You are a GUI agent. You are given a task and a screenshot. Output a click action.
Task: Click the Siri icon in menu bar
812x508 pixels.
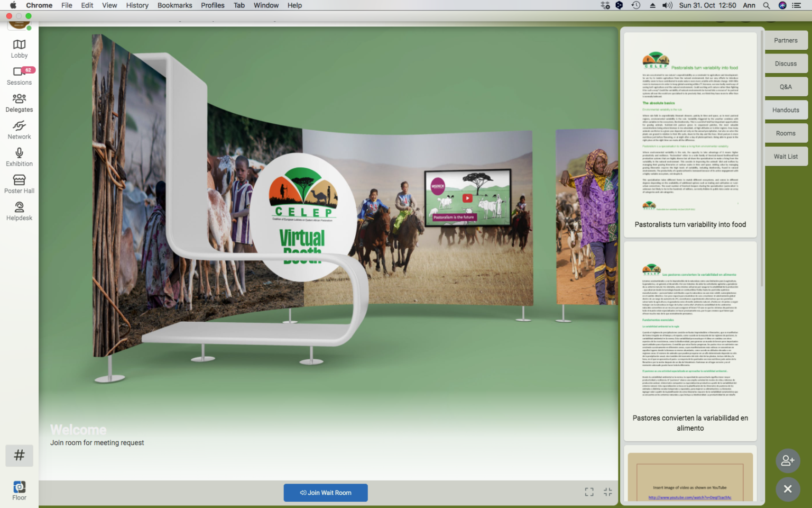pos(782,5)
